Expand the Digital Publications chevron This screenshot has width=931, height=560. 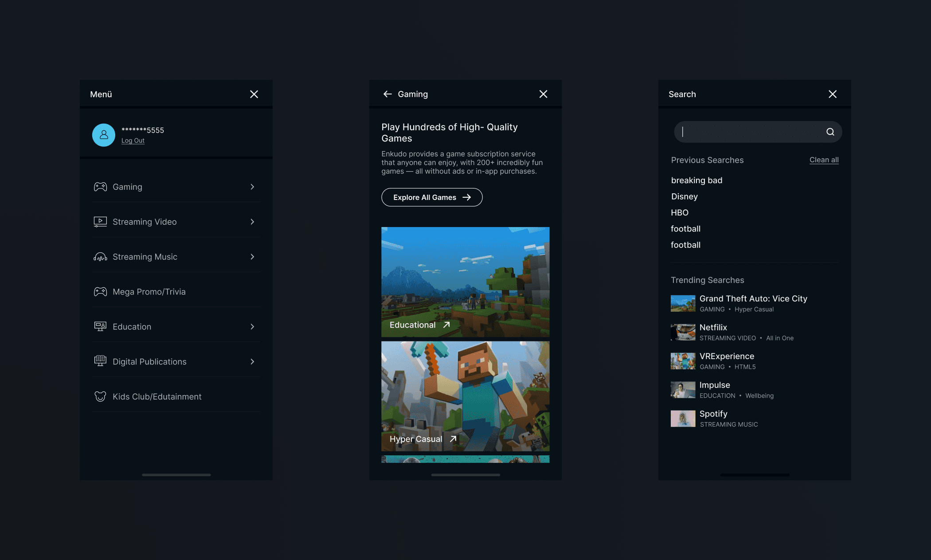point(252,361)
